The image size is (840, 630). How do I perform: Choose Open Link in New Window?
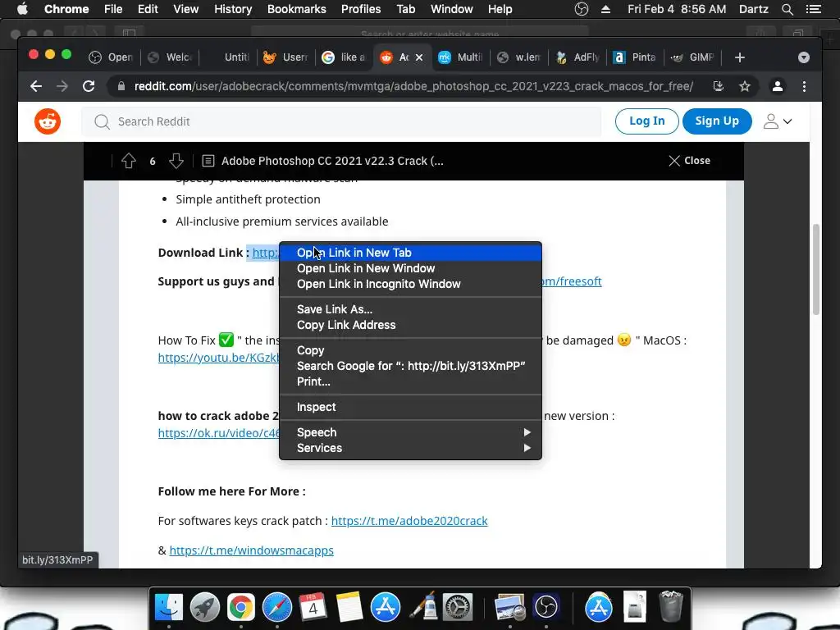[x=410, y=268]
